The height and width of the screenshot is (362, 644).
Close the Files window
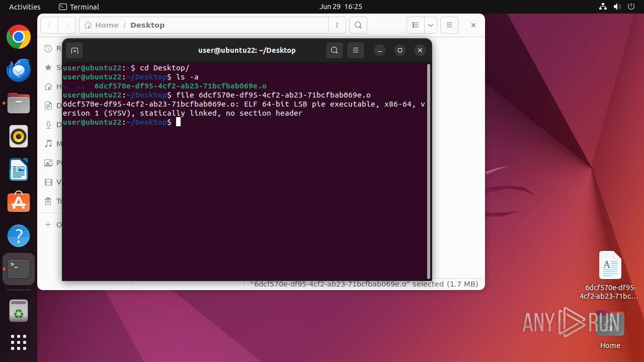[473, 25]
